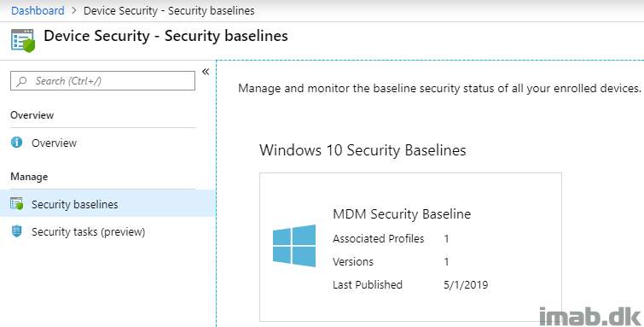Click the Security tasks shield icon
Viewport: 644px width, 327px height.
(x=16, y=231)
